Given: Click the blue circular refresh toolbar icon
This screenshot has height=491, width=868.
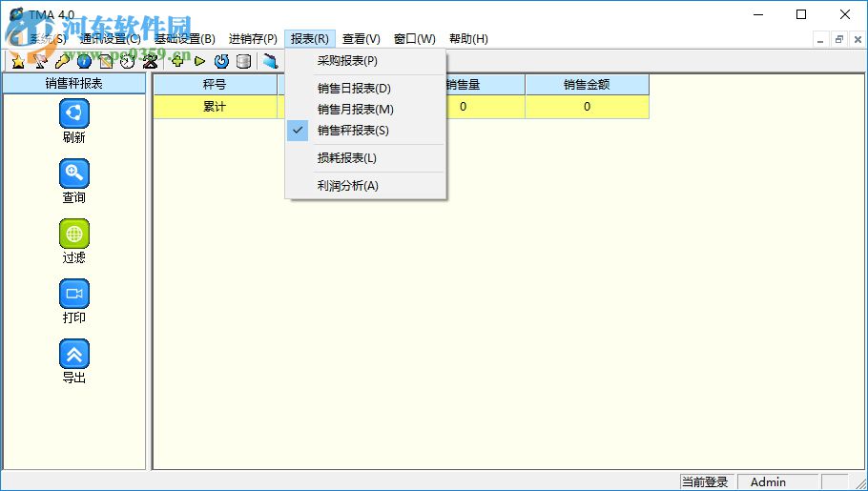Looking at the screenshot, I should pos(221,61).
